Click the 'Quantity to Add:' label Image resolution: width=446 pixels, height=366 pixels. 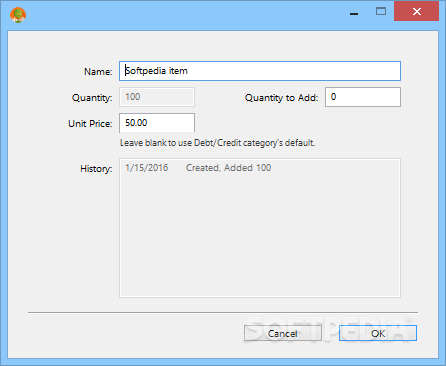pyautogui.click(x=281, y=98)
